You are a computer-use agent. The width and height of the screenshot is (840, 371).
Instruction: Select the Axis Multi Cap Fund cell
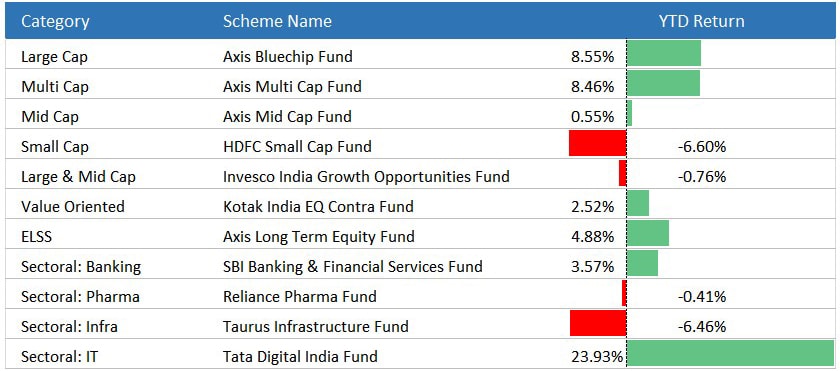(292, 86)
